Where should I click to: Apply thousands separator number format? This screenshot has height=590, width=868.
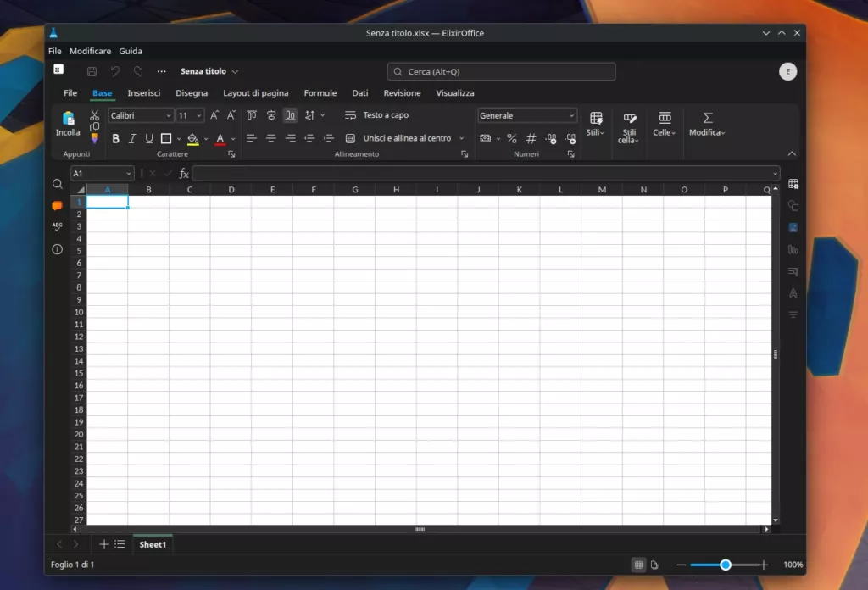(531, 138)
